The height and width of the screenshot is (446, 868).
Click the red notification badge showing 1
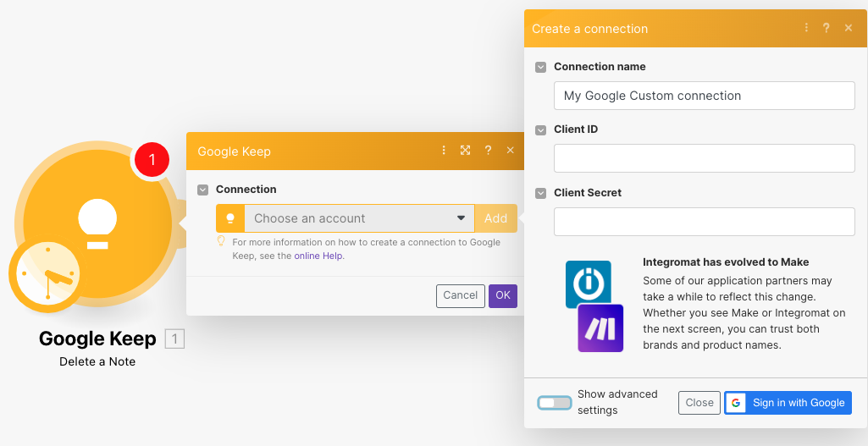[x=151, y=161]
